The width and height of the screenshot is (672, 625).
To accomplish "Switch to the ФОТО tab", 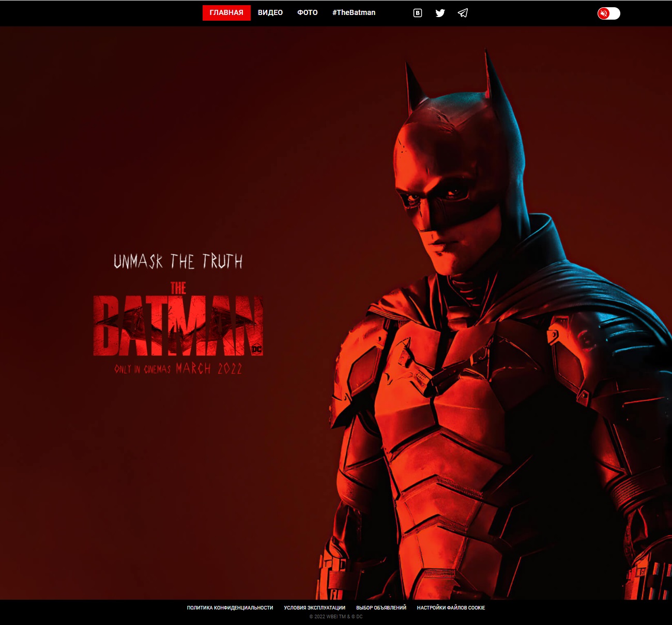I will (307, 12).
